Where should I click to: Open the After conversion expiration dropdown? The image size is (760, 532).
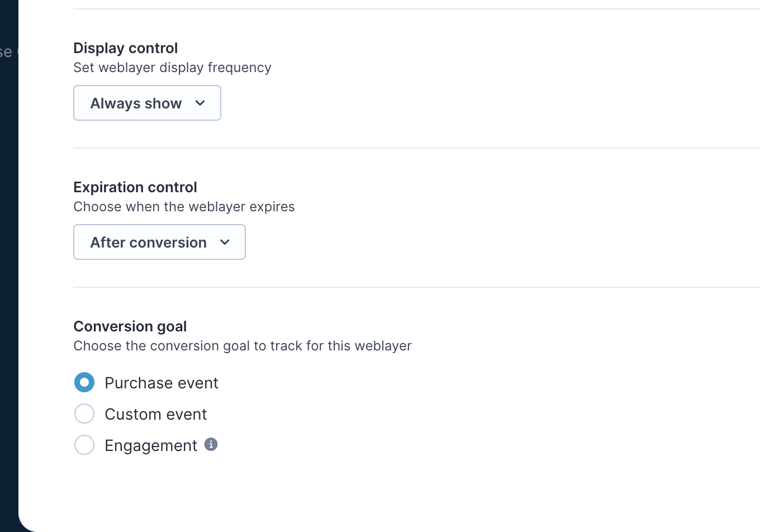[x=159, y=242]
